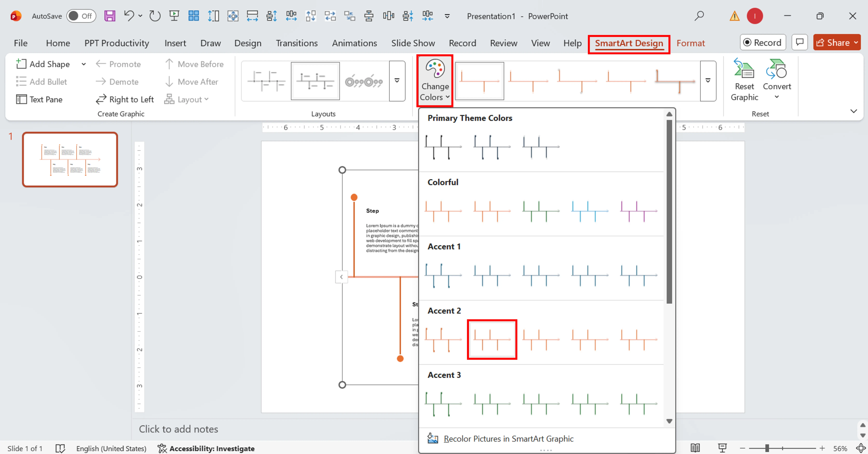Image resolution: width=868 pixels, height=454 pixels.
Task: Open the Comments pane icon
Action: tap(800, 42)
